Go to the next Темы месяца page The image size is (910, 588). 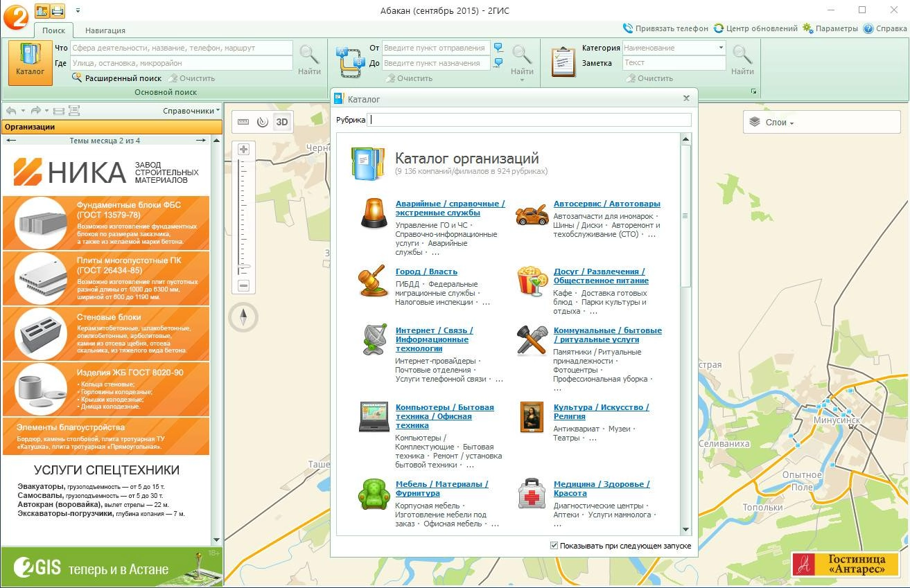201,141
